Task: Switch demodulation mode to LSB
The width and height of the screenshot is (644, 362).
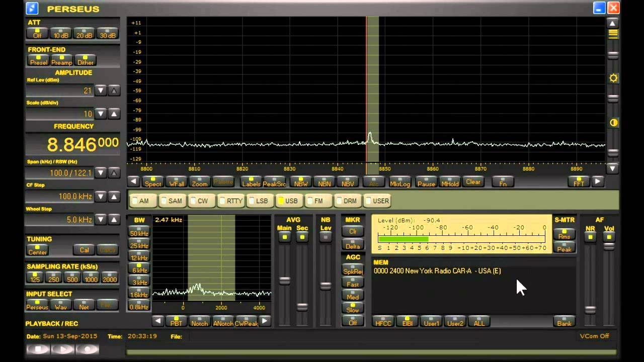Action: click(x=259, y=201)
